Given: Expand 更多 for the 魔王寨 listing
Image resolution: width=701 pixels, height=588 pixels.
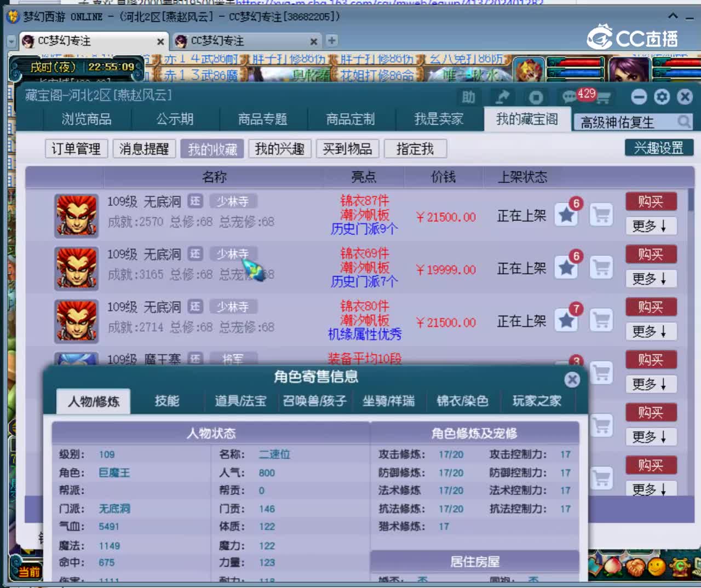Looking at the screenshot, I should (651, 384).
